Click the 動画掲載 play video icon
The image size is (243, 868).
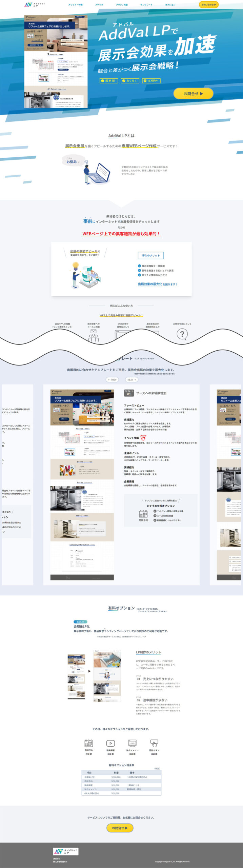pyautogui.click(x=110, y=743)
